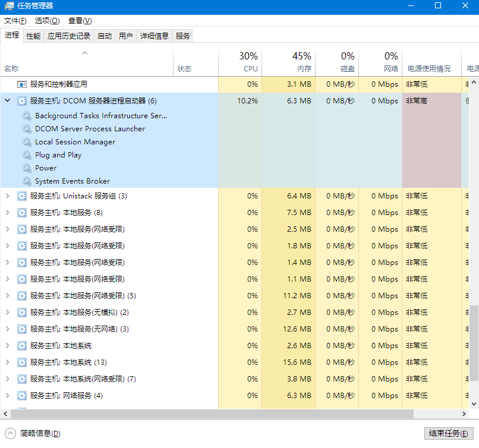
Task: Click the gear icon for Unistack 服务组
Action: (x=22, y=196)
